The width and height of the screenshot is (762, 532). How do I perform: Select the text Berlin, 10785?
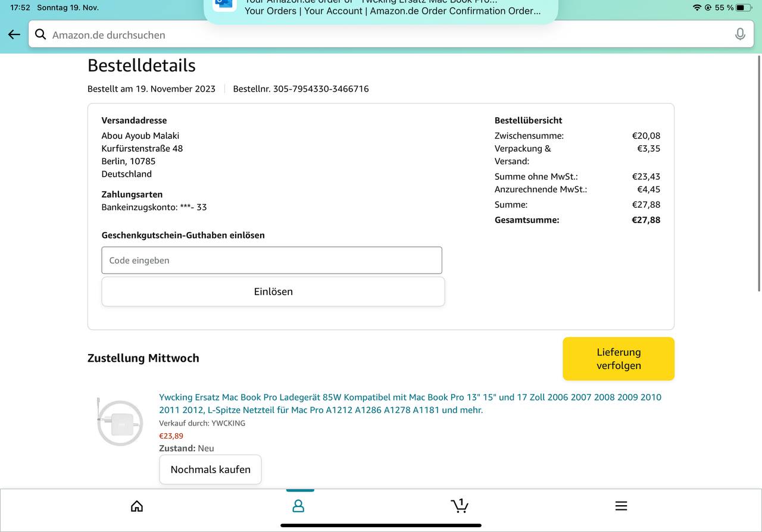[x=129, y=161]
